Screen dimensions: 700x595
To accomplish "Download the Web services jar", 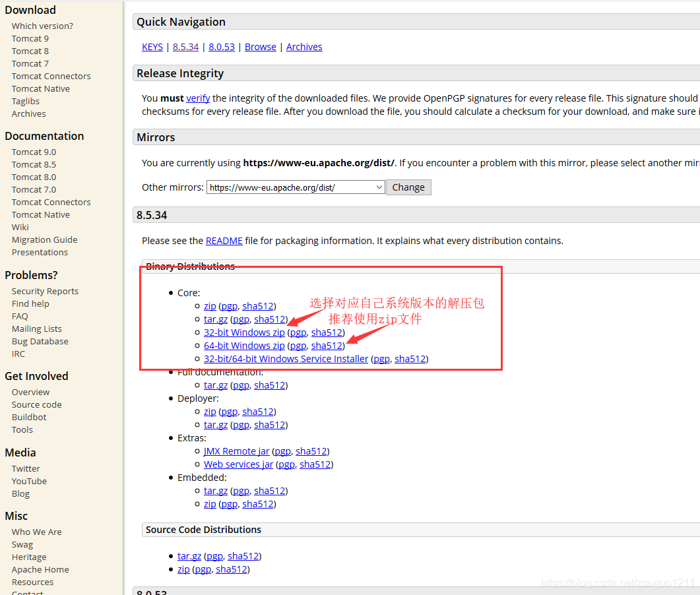I will pyautogui.click(x=238, y=464).
